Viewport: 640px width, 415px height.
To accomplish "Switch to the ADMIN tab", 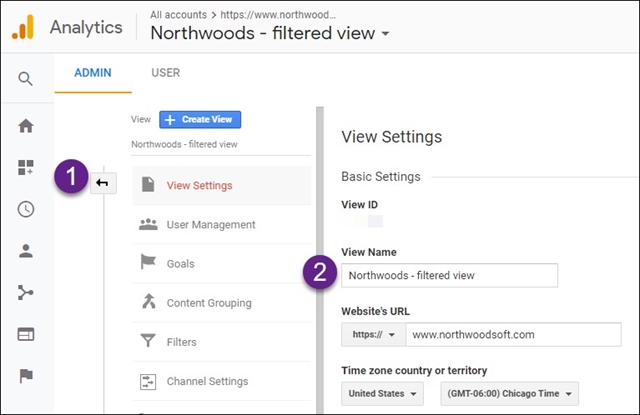I will click(x=93, y=73).
